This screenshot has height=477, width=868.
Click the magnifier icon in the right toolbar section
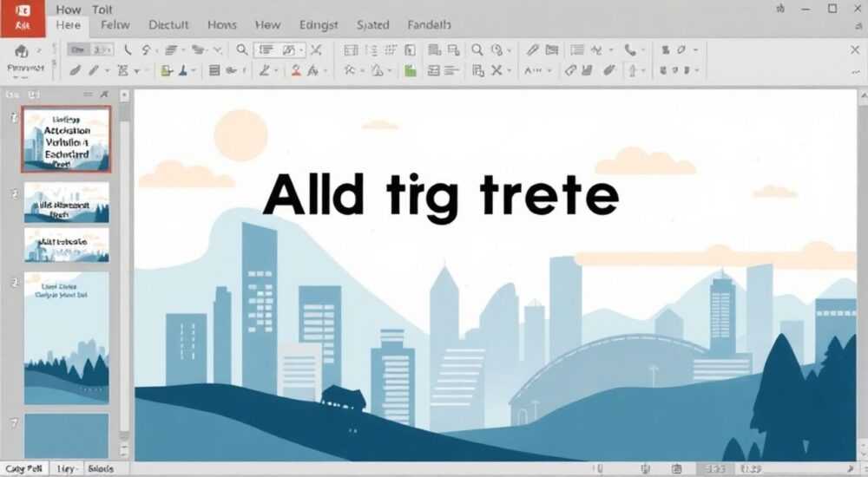pyautogui.click(x=477, y=49)
